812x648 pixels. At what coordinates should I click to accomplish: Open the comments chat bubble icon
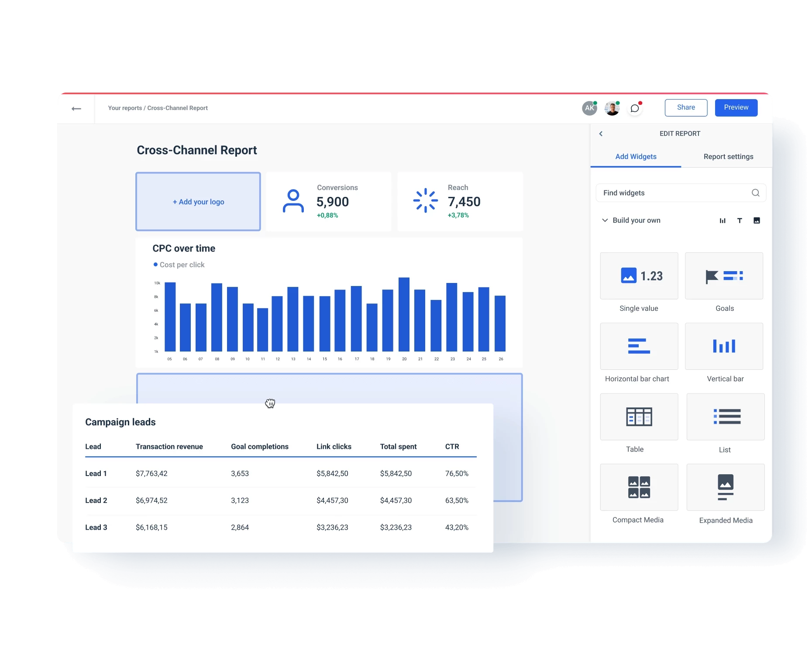(635, 108)
